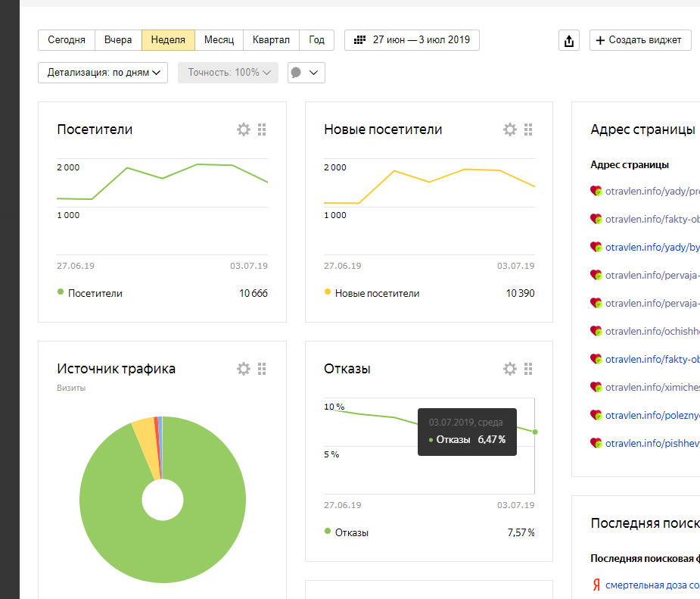Expand the comments bubble dropdown

(306, 73)
